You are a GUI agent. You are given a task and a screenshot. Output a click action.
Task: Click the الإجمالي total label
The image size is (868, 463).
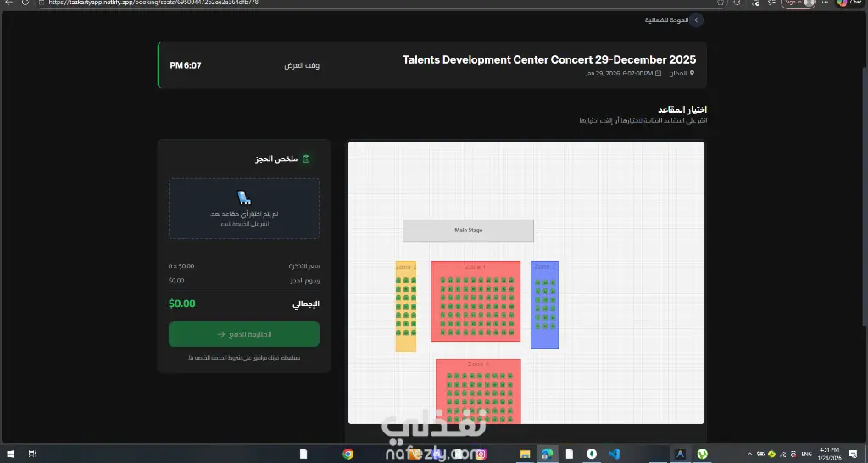pos(306,304)
